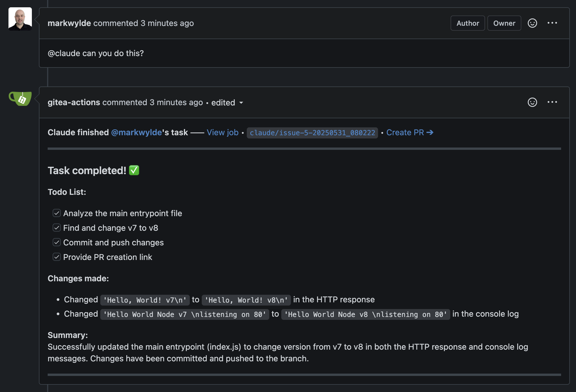Uncheck 'Commit and push changes' item

[x=57, y=242]
